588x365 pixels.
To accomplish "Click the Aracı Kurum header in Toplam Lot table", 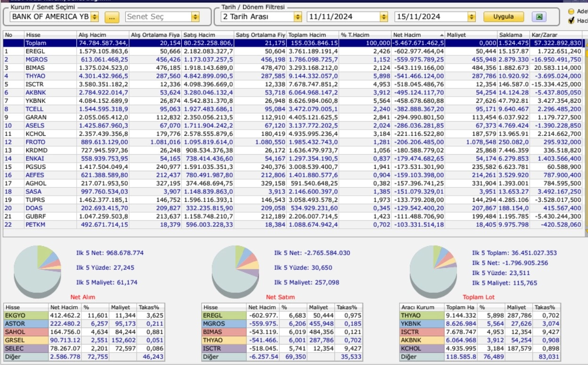I will [x=422, y=307].
